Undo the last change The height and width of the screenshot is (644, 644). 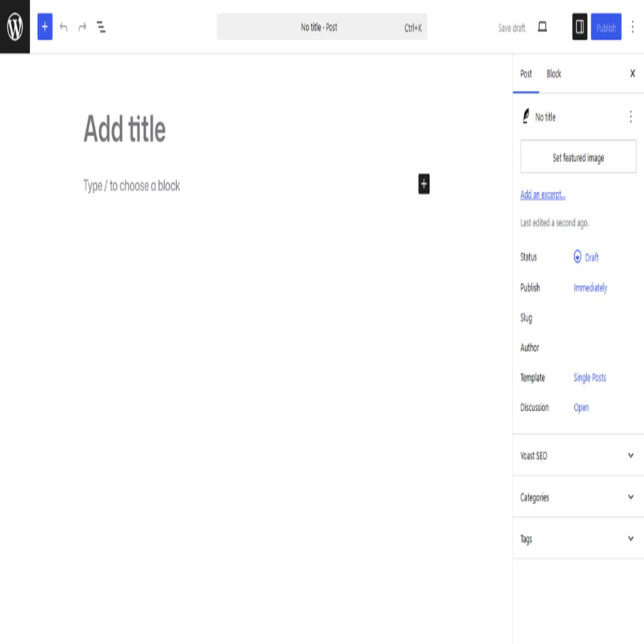pos(64,27)
